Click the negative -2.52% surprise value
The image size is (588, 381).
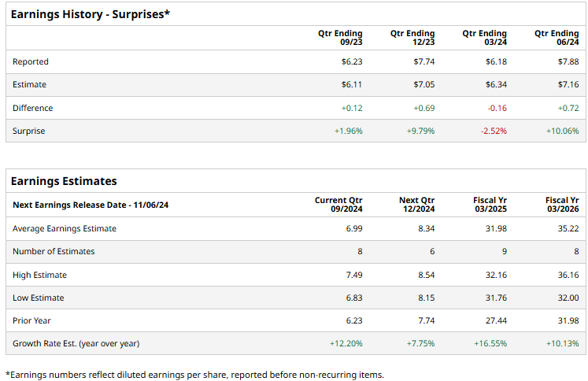point(494,131)
